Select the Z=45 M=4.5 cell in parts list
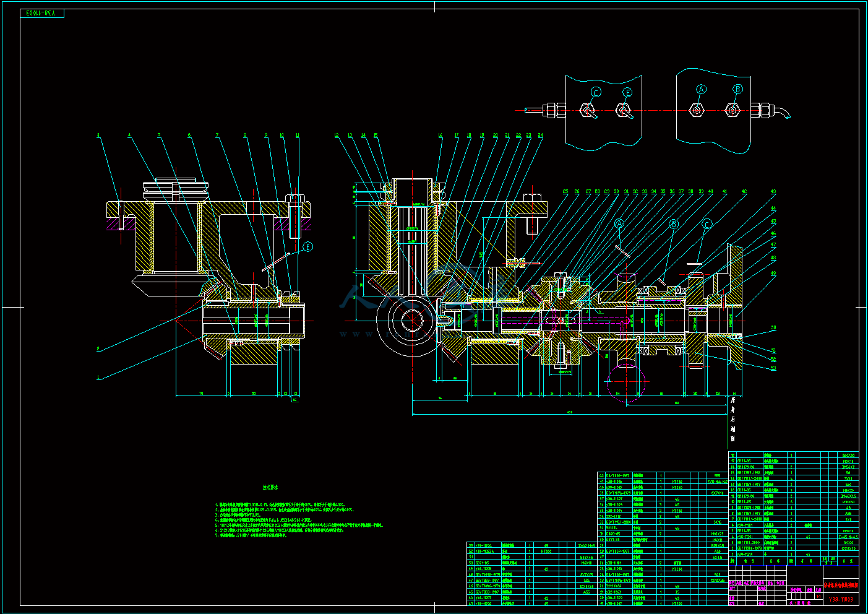 (848, 537)
